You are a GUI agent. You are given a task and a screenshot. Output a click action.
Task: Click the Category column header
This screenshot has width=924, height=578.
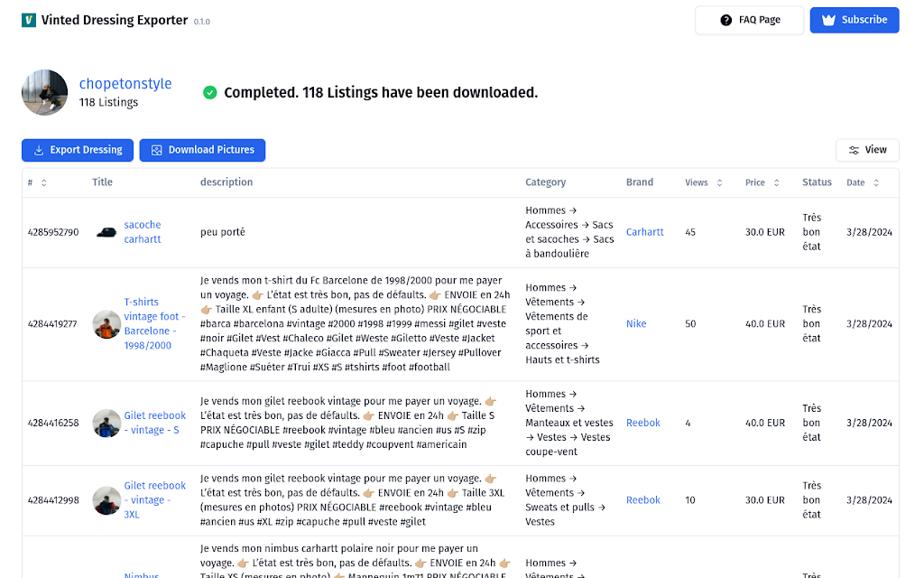tap(546, 182)
